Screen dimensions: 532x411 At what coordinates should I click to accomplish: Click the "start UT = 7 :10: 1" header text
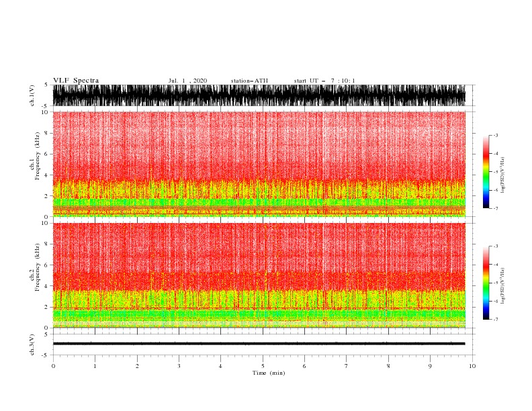coord(324,81)
